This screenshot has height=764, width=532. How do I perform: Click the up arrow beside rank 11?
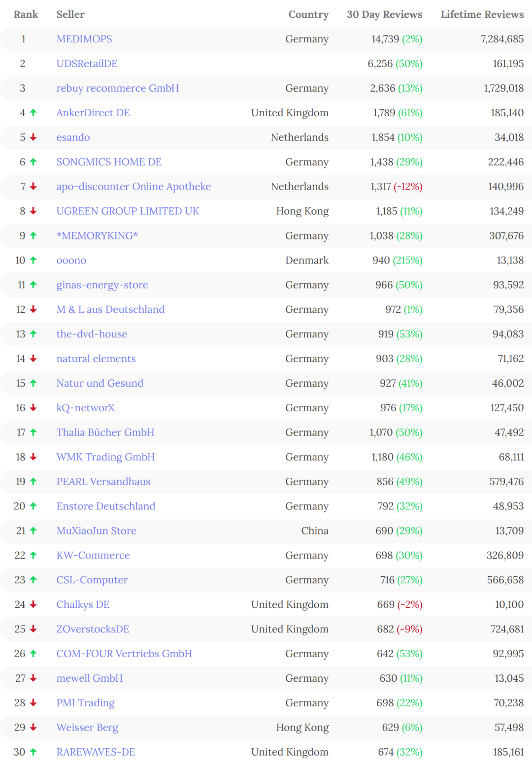tap(33, 284)
